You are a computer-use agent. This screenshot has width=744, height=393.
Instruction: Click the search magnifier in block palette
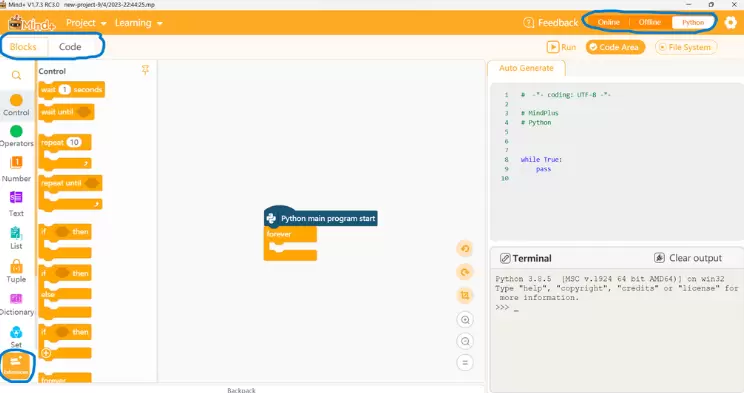(x=16, y=75)
